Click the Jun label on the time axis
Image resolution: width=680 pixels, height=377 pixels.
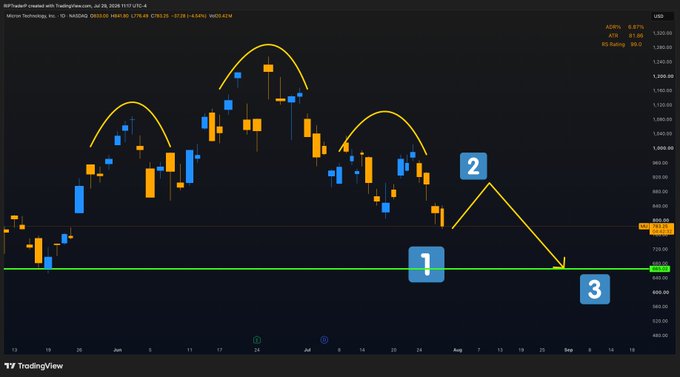(118, 350)
